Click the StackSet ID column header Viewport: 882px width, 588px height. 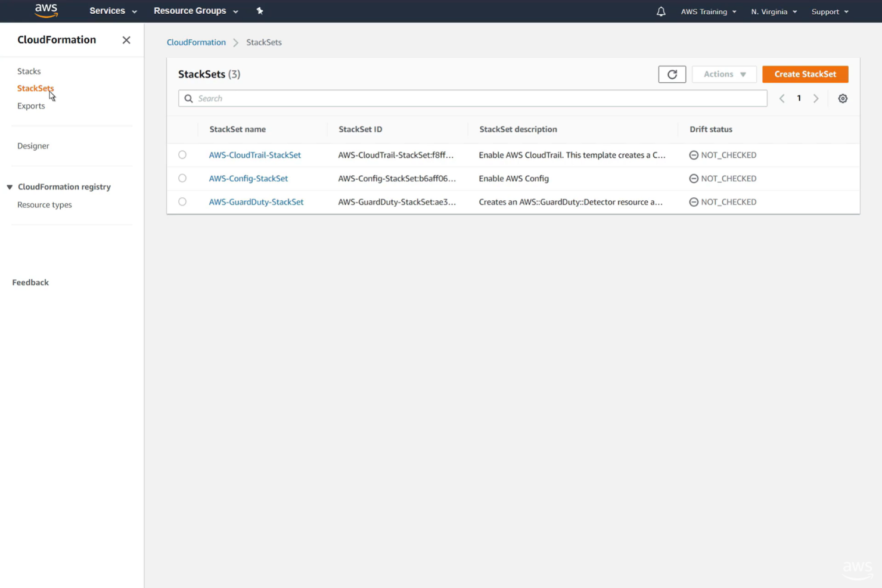coord(360,129)
